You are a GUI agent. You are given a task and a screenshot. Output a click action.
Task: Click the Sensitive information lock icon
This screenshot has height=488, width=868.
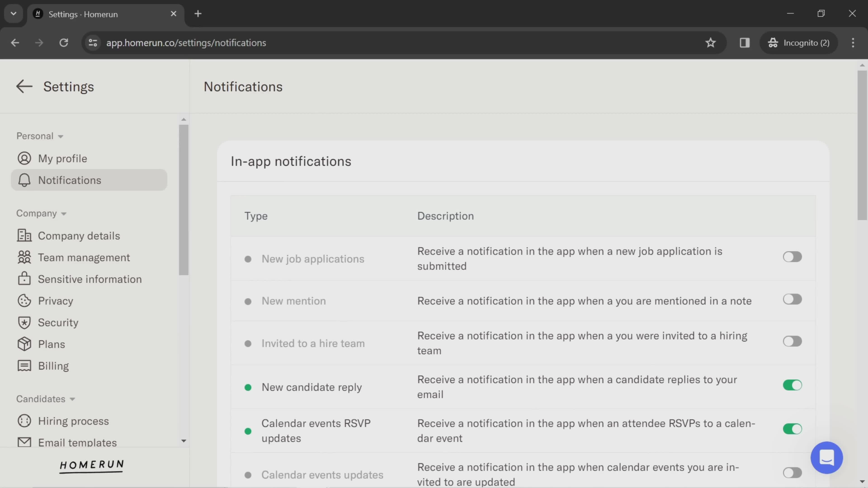pos(24,279)
